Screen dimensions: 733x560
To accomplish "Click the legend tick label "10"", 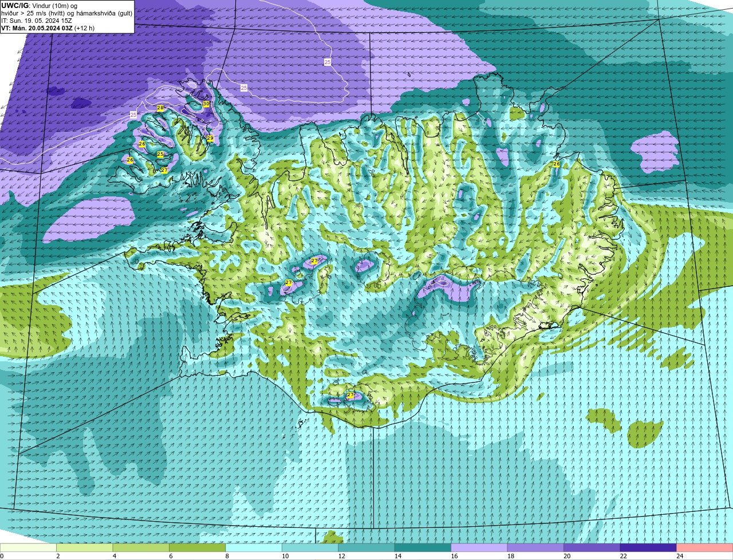I will pyautogui.click(x=285, y=556).
